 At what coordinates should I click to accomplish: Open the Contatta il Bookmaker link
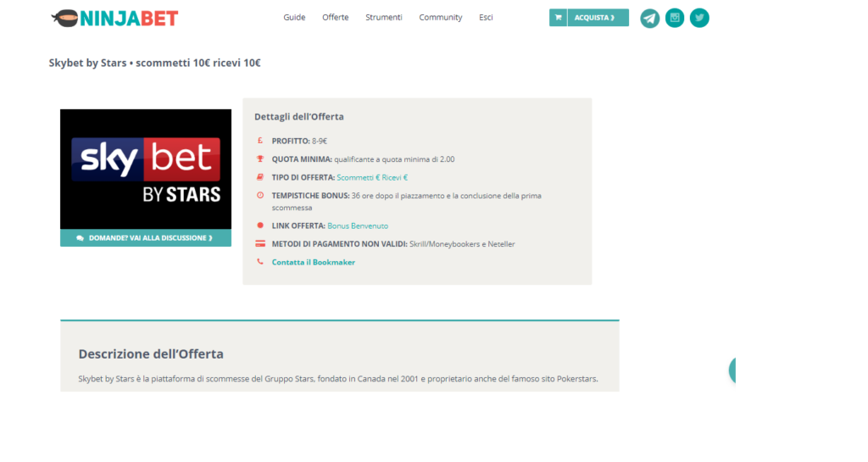click(314, 262)
